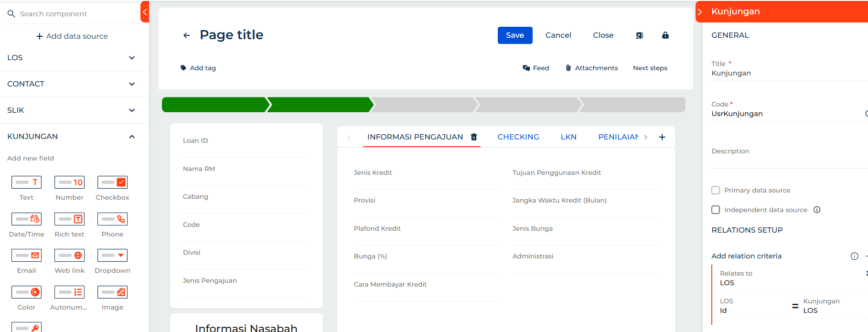This screenshot has width=868, height=332.
Task: Click Add data source
Action: pyautogui.click(x=72, y=36)
